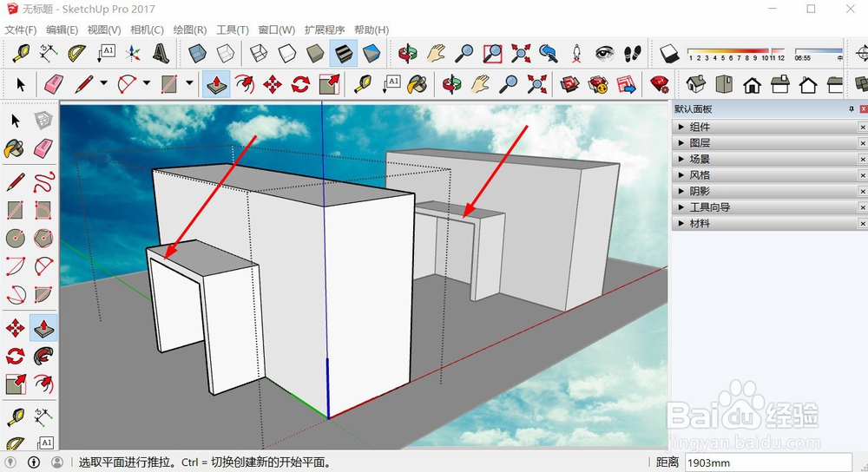The height and width of the screenshot is (472, 868).
Task: Open the 绘图(R) menu
Action: (x=190, y=29)
